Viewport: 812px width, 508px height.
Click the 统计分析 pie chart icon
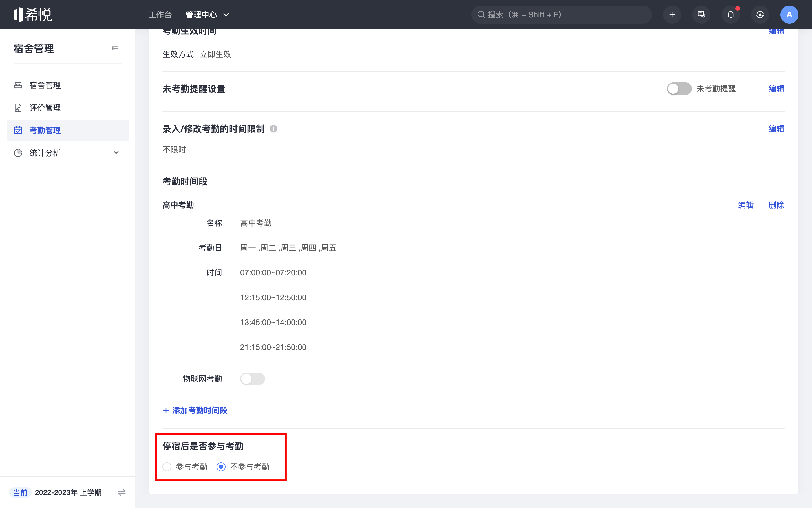[x=18, y=153]
